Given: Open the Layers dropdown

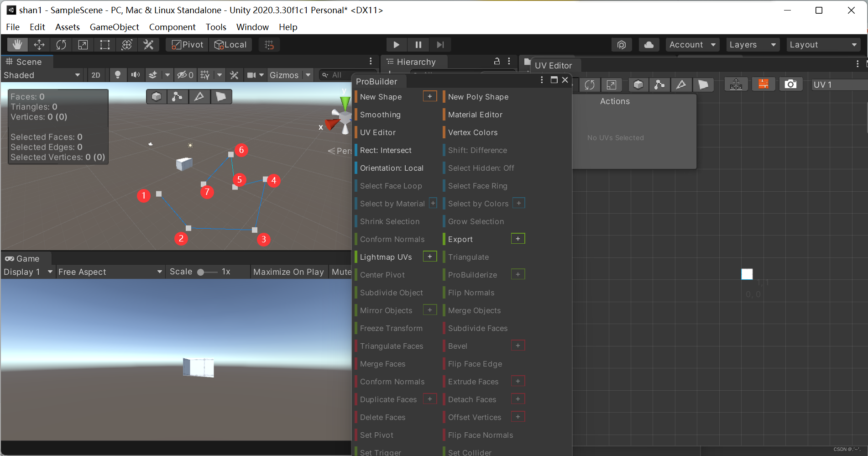Looking at the screenshot, I should (753, 45).
